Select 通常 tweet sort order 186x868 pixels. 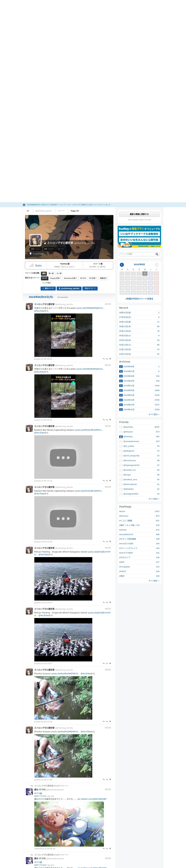pos(44,274)
